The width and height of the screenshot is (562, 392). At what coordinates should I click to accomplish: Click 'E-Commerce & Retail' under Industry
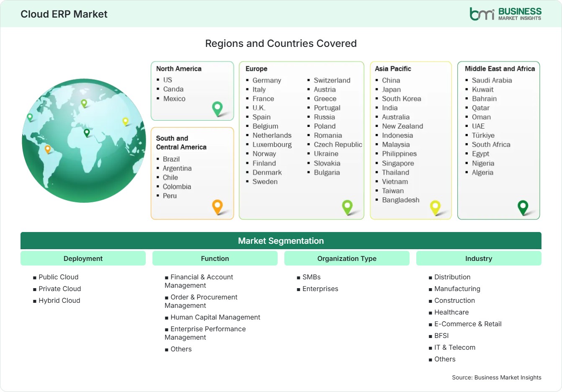coord(468,324)
